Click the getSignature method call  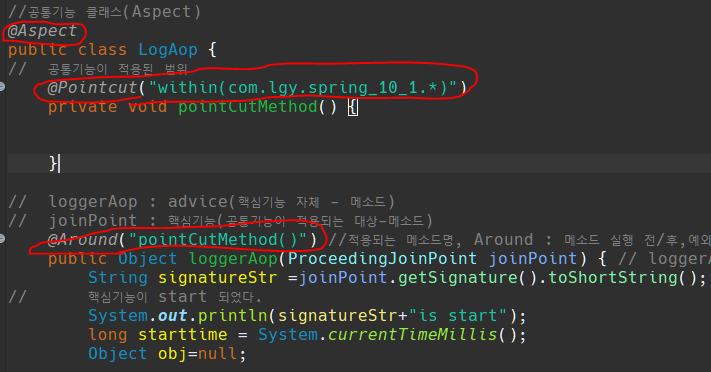[x=458, y=278]
